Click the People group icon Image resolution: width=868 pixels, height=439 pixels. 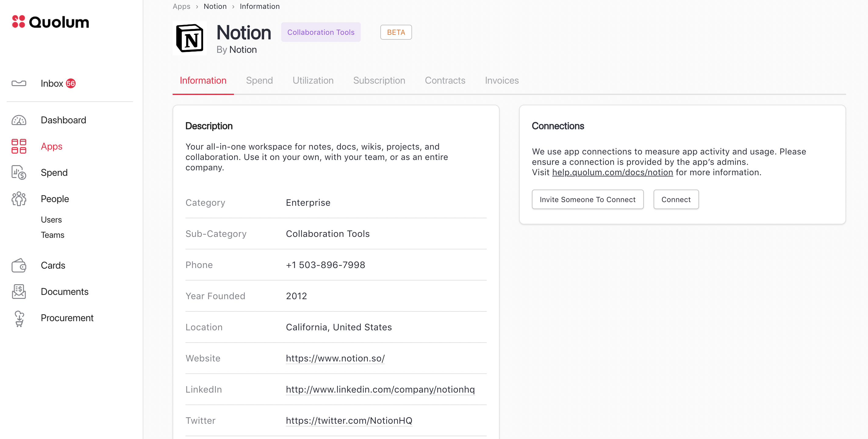point(19,199)
